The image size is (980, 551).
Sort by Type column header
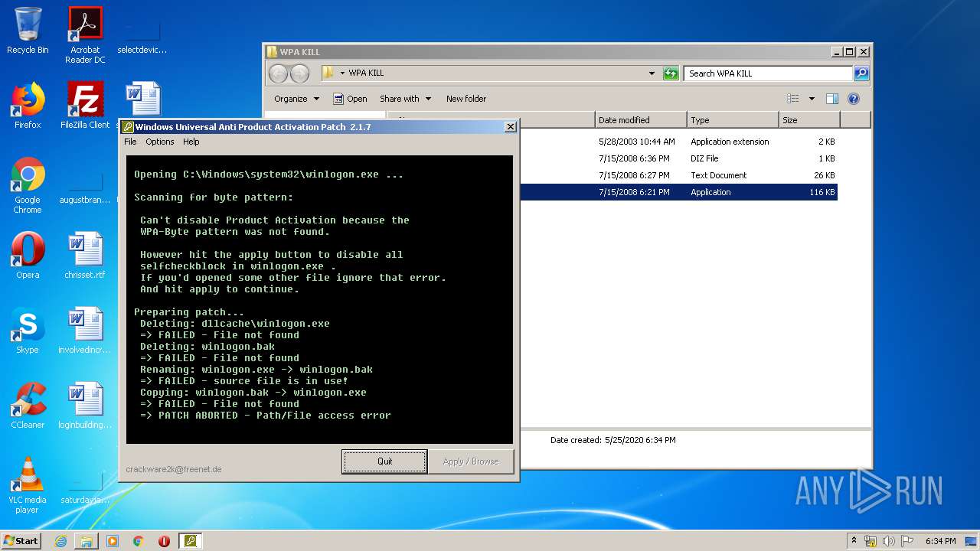[733, 120]
